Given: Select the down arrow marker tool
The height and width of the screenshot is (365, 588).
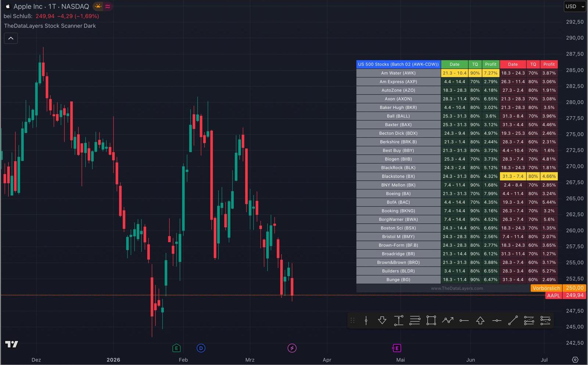Looking at the screenshot, I should pyautogui.click(x=382, y=320).
